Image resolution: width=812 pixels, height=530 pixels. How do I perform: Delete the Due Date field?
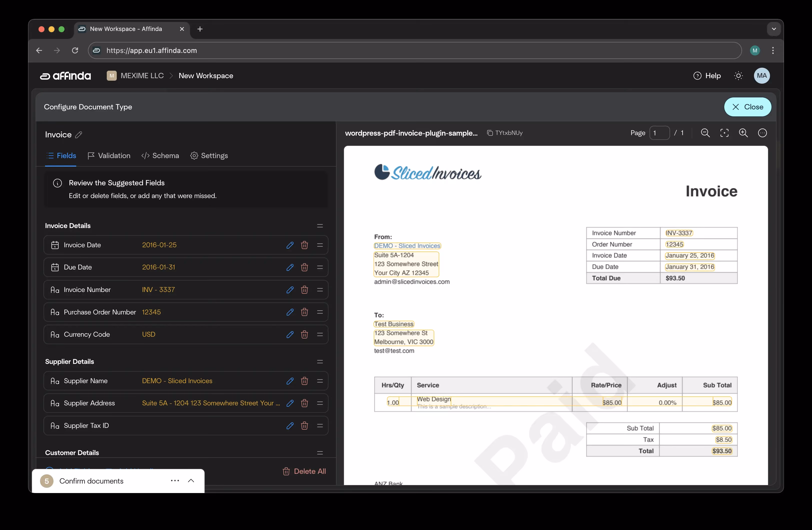tap(304, 267)
